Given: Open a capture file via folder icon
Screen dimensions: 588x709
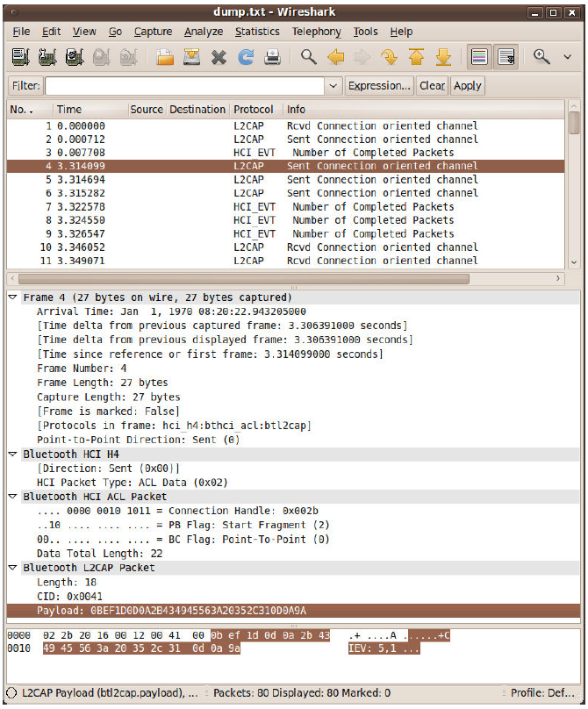Looking at the screenshot, I should coord(164,58).
